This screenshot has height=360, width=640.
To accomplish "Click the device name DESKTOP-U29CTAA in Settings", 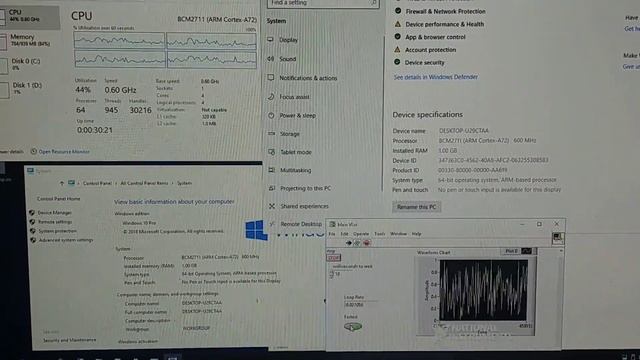I will coord(464,131).
